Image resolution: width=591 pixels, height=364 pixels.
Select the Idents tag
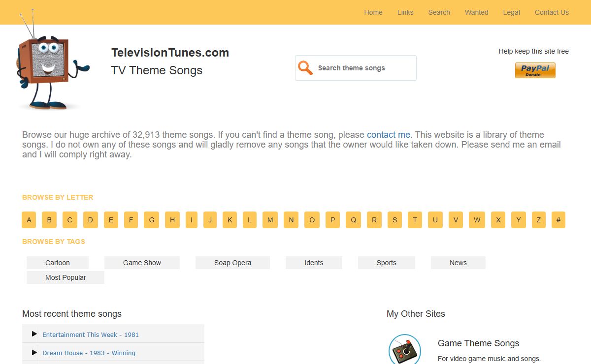tap(314, 263)
